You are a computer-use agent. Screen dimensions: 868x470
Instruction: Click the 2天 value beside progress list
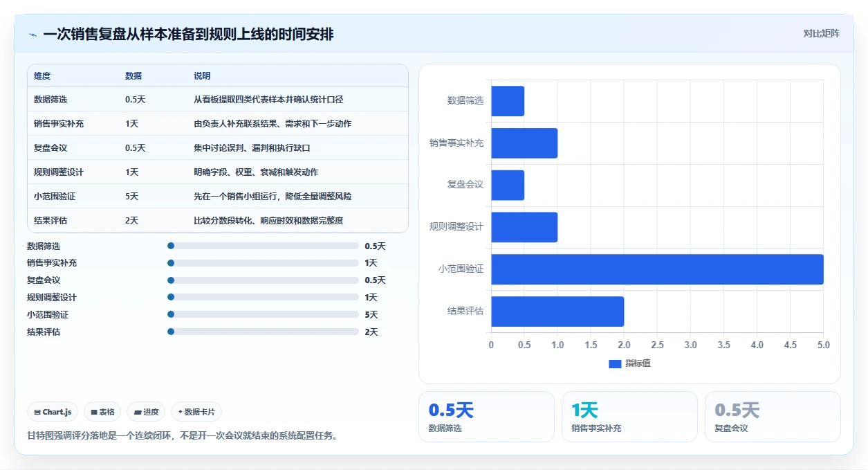(371, 332)
